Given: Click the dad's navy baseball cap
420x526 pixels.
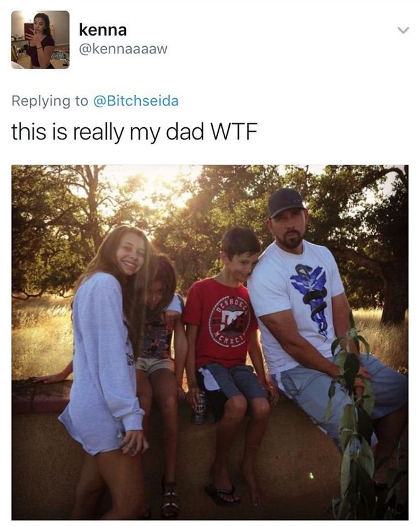Looking at the screenshot, I should point(285,202).
